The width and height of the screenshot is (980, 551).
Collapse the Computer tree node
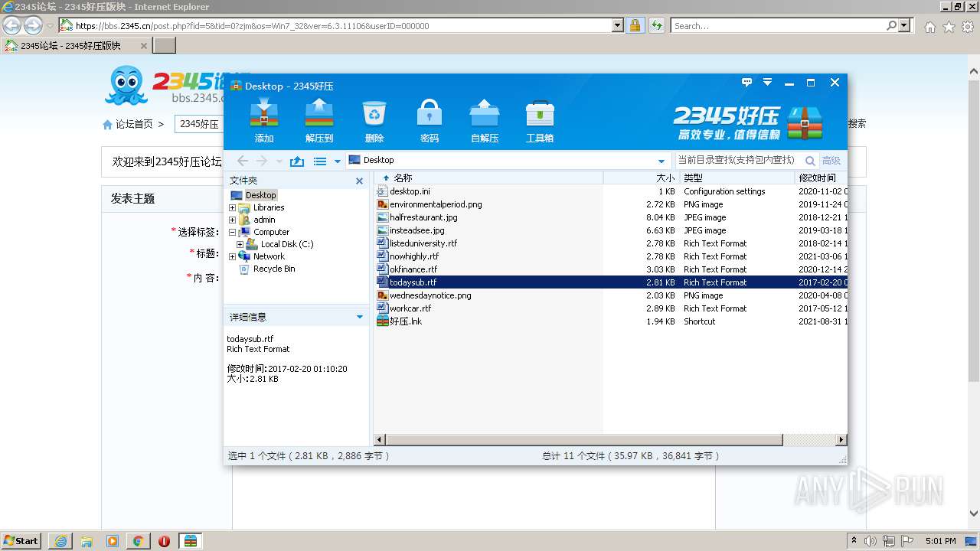tap(233, 232)
